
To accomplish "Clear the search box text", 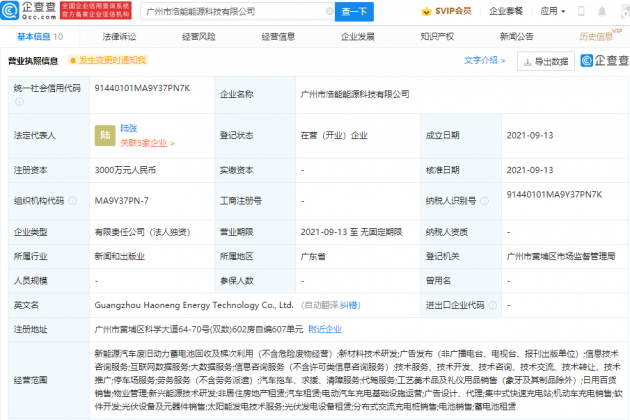I will point(329,11).
